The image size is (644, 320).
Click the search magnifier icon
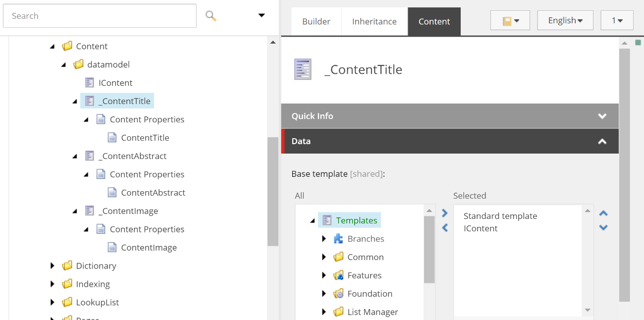210,15
